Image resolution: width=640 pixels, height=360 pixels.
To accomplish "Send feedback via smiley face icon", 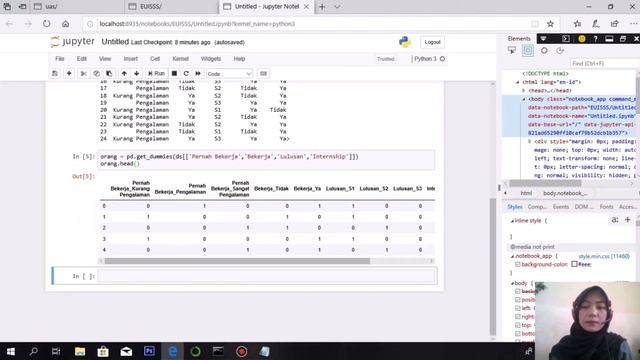I will click(x=582, y=39).
